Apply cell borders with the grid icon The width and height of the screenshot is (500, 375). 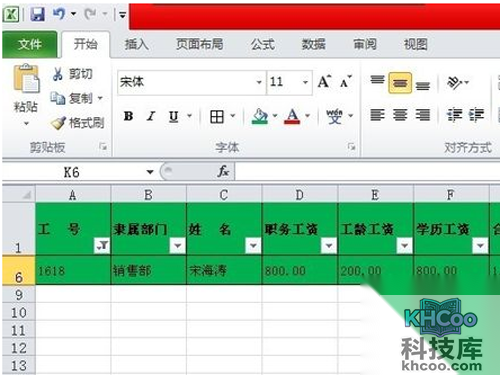coord(217,117)
